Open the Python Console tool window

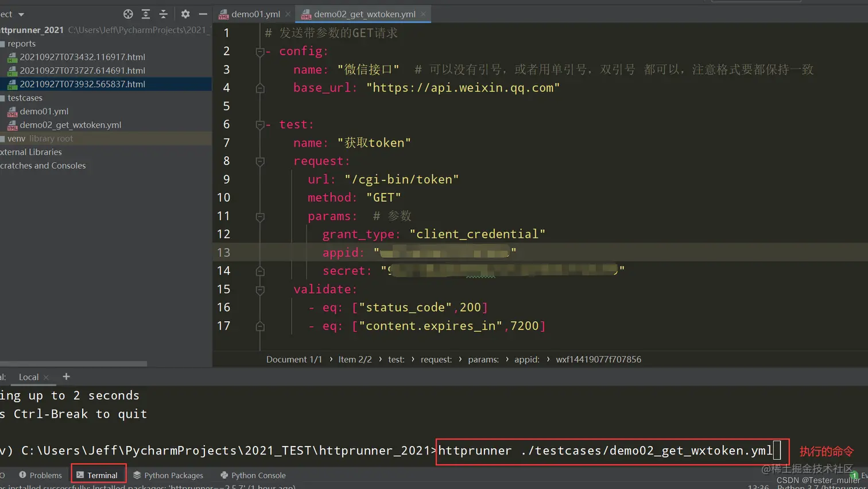253,475
